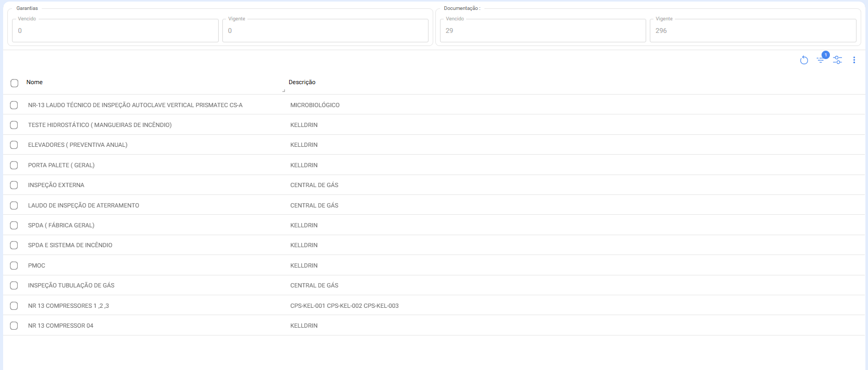Screen dimensions: 868x370
Task: Click KELLDRIN in the PMOC row
Action: click(x=304, y=265)
